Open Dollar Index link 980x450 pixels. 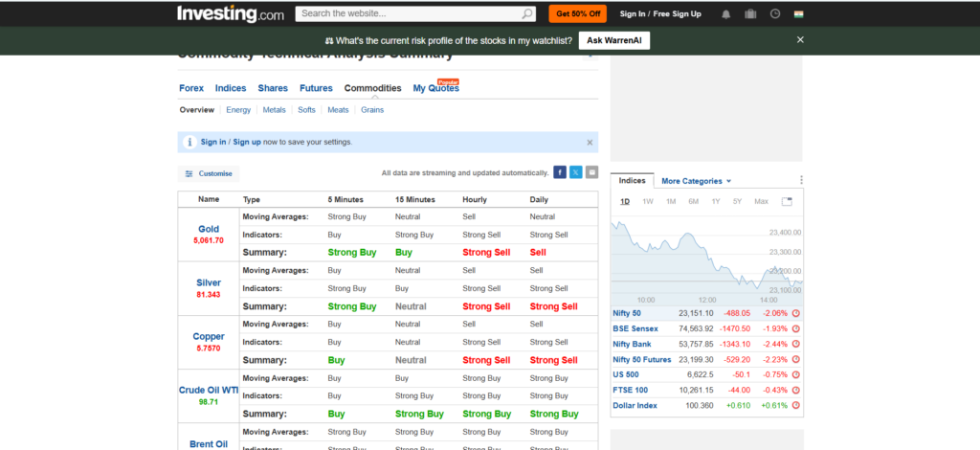(635, 406)
